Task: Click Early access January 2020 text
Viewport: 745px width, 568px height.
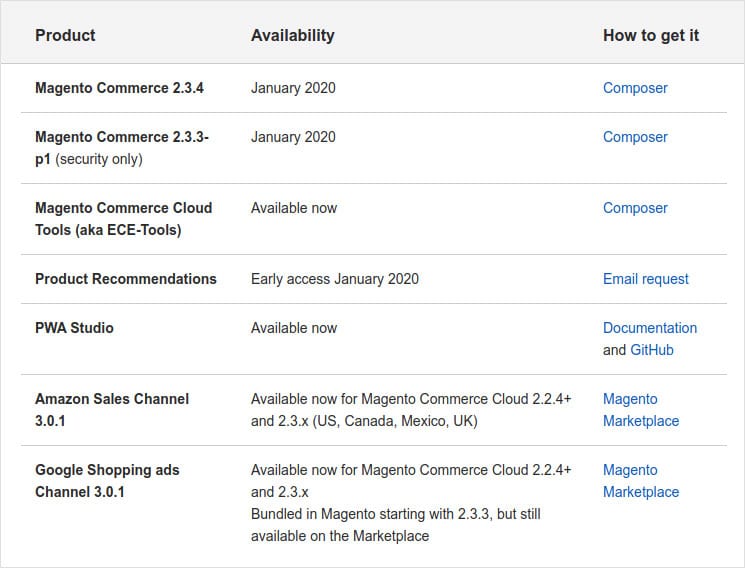Action: [335, 279]
